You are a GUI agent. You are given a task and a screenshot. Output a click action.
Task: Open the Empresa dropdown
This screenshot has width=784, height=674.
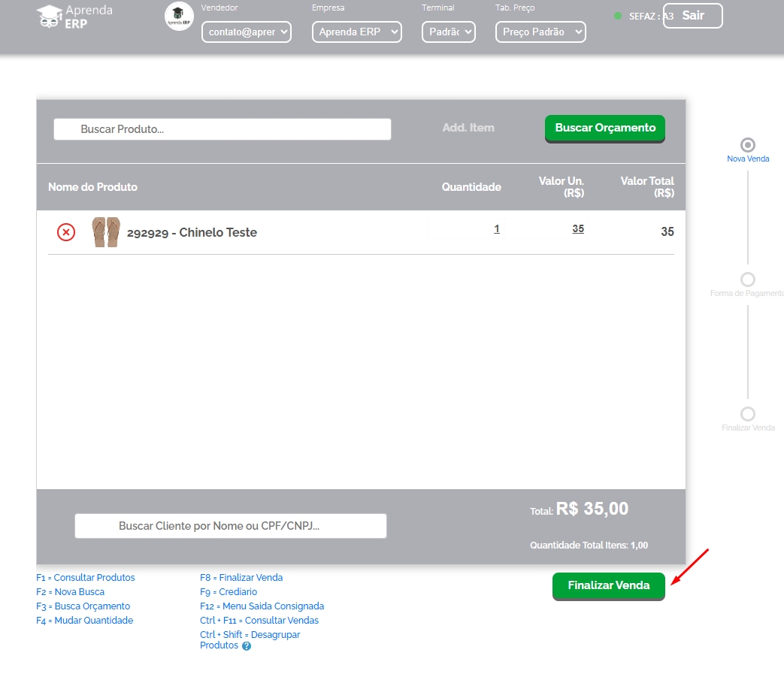pos(356,32)
